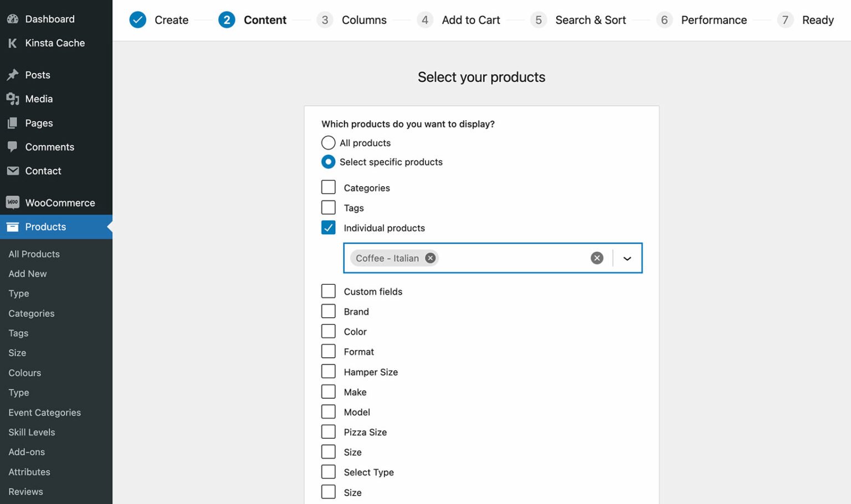Click Add New under Products
Viewport: 851px width, 504px height.
coord(27,274)
